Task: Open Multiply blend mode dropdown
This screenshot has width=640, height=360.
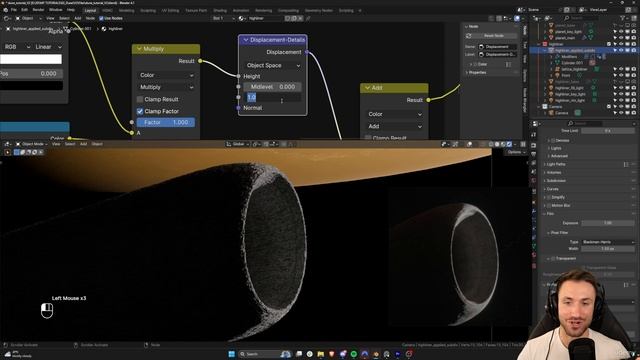Action: pos(166,87)
